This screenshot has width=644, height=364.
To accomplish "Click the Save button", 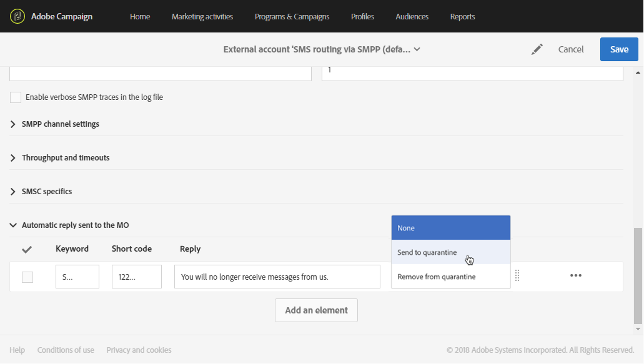I will [619, 49].
